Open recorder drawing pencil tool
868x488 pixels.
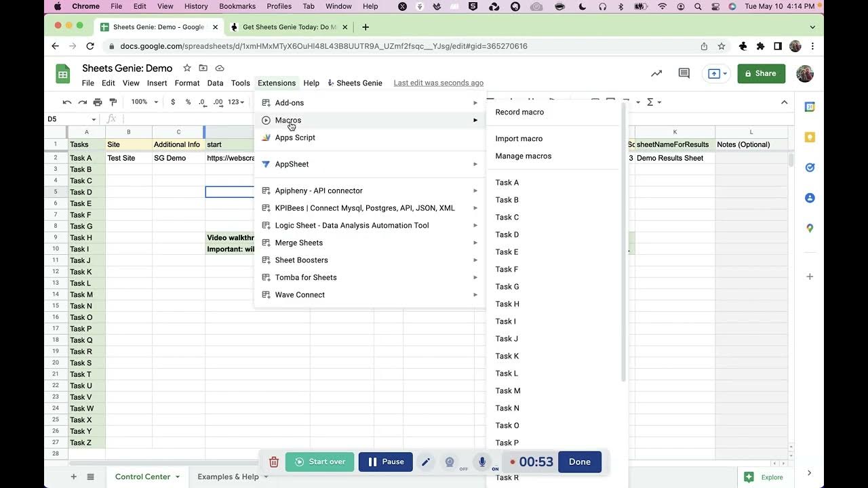tap(426, 462)
